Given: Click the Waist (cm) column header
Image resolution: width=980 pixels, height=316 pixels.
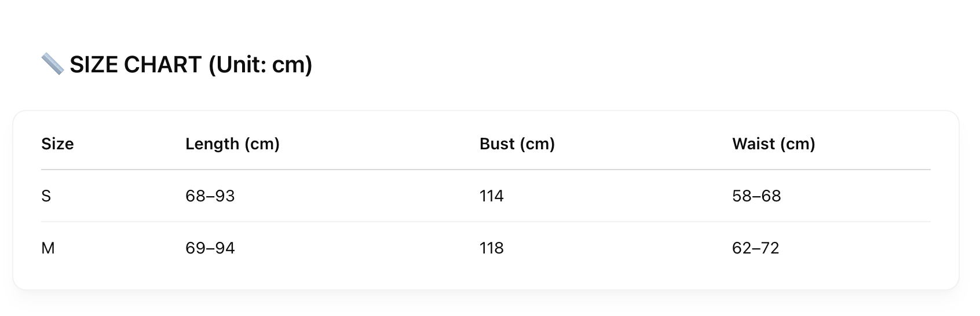Looking at the screenshot, I should [774, 144].
